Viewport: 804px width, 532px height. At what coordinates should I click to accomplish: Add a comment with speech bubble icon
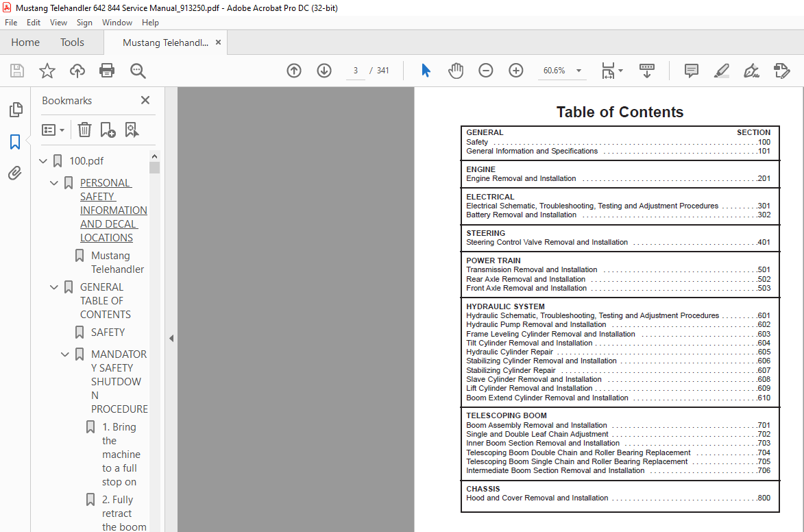click(691, 71)
